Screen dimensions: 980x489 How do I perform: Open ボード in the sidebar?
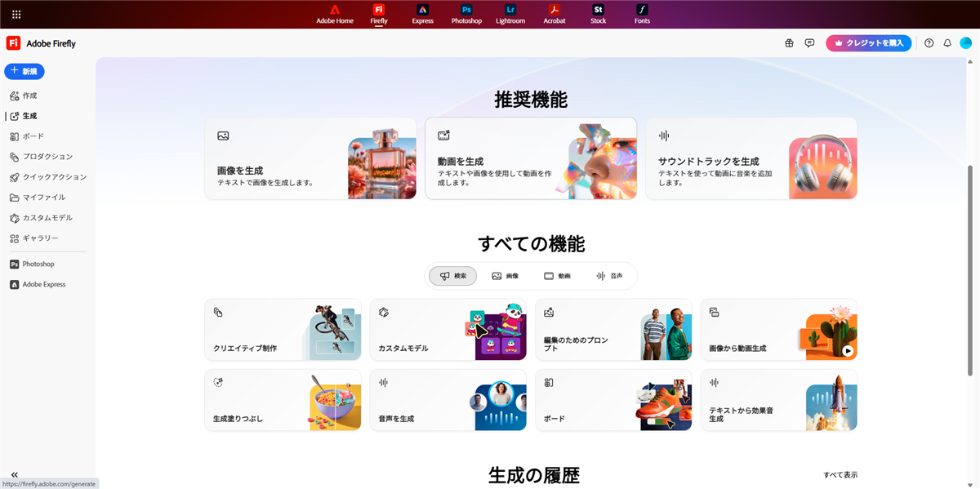(x=33, y=136)
